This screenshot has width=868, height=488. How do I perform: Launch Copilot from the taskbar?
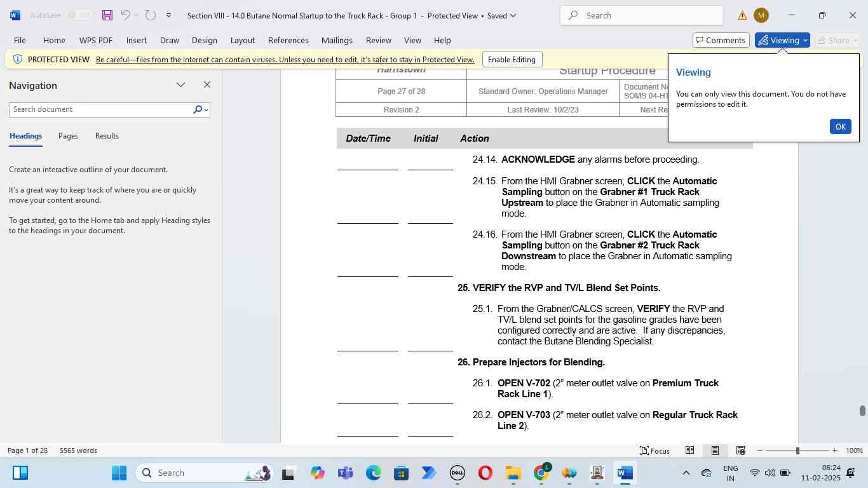pyautogui.click(x=317, y=473)
